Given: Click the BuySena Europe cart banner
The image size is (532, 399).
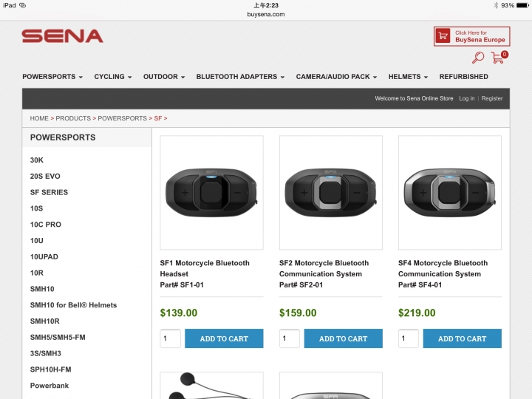Looking at the screenshot, I should coord(471,36).
